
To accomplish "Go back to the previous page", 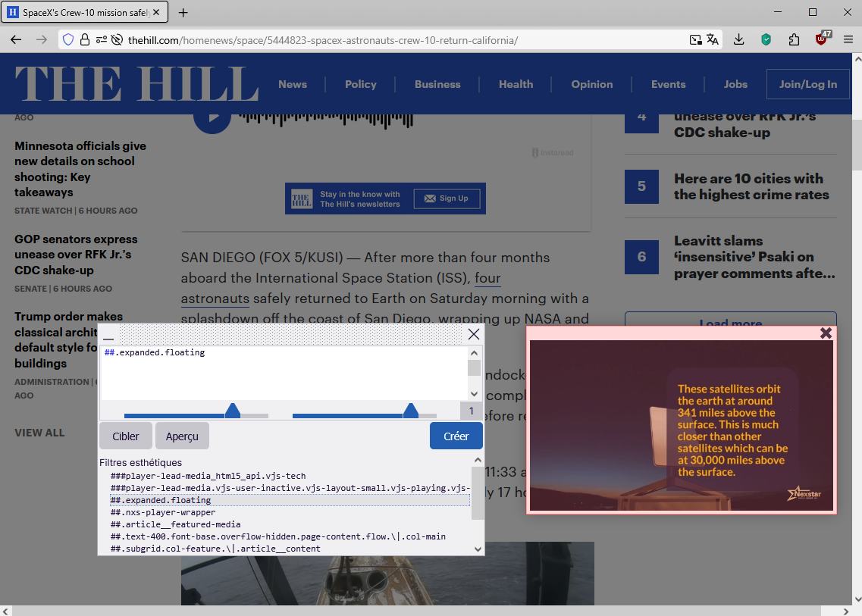I will tap(16, 39).
